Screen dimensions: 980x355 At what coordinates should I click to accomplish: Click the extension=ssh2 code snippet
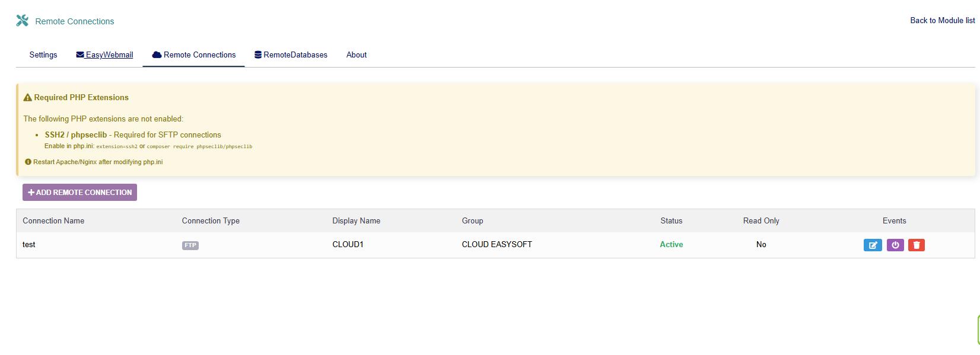point(117,146)
